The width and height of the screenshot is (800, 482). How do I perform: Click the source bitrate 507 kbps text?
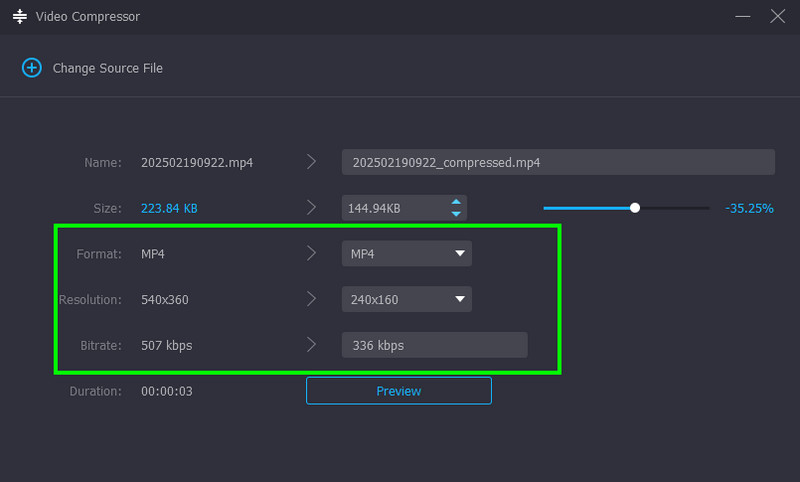point(167,346)
